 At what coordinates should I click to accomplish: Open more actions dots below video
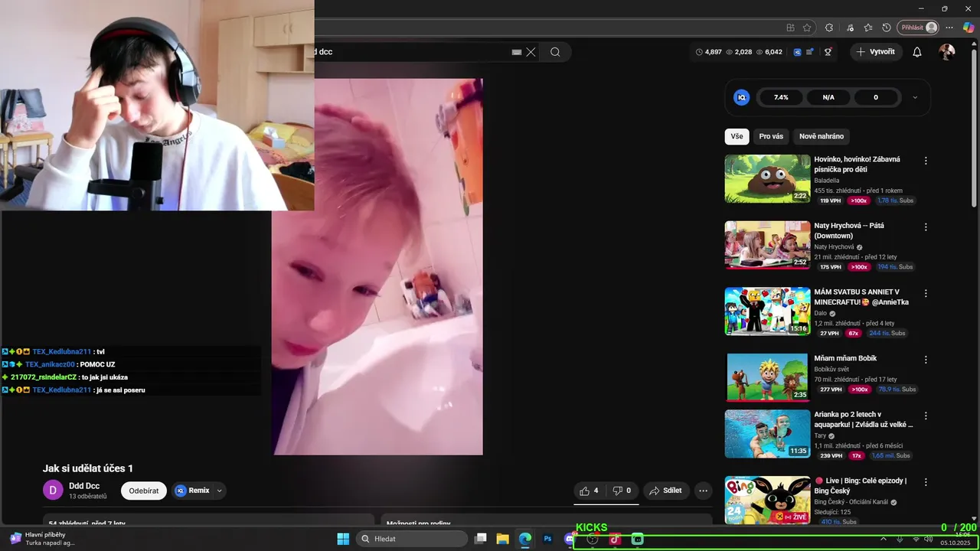tap(703, 491)
